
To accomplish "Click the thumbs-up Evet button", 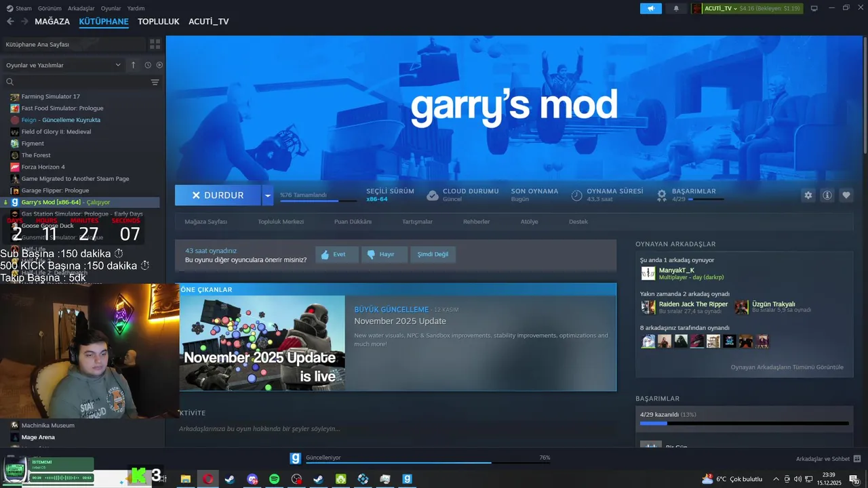I will 337,254.
